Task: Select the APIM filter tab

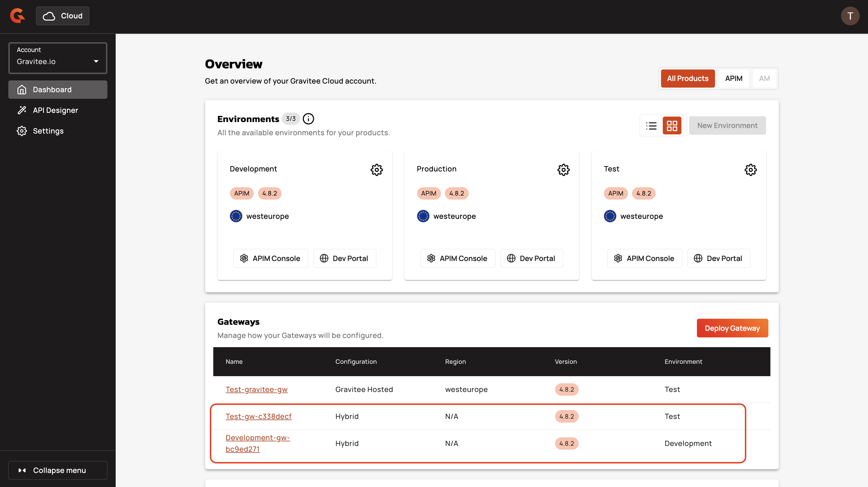Action: coord(733,78)
